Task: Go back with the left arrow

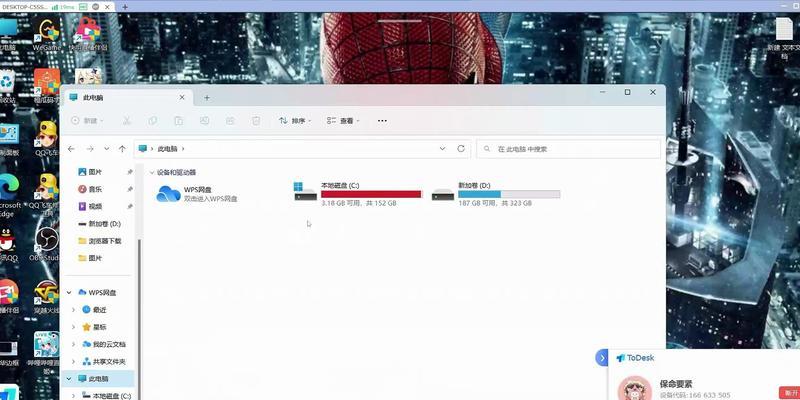Action: coord(71,149)
